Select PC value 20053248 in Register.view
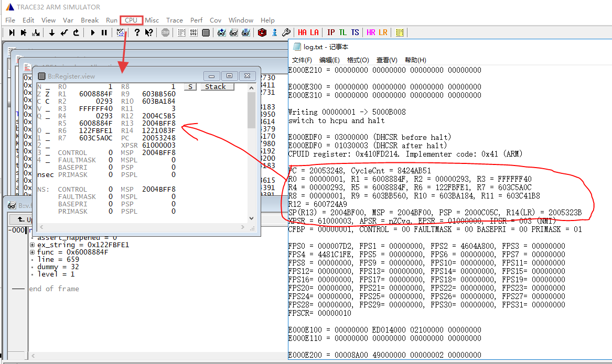Screen dimensions: 612x364 click(159, 138)
